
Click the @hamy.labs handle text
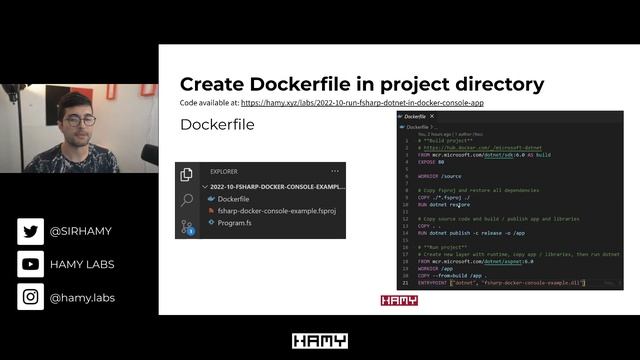pyautogui.click(x=82, y=298)
